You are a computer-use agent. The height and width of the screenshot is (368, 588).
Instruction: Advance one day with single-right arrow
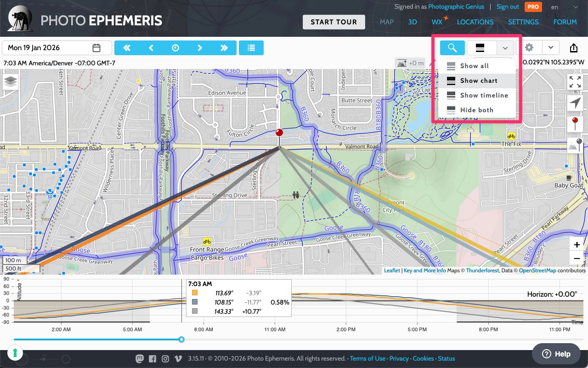click(x=200, y=48)
